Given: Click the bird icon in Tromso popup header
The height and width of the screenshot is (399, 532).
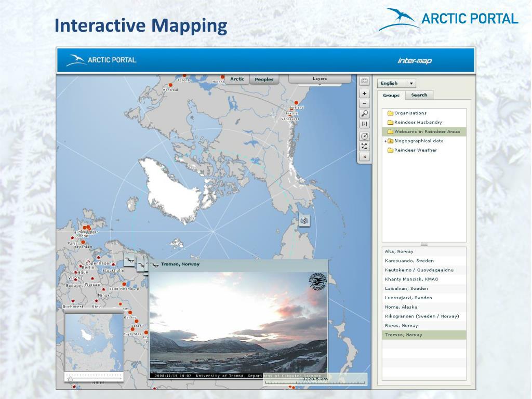Looking at the screenshot, I should tap(154, 264).
